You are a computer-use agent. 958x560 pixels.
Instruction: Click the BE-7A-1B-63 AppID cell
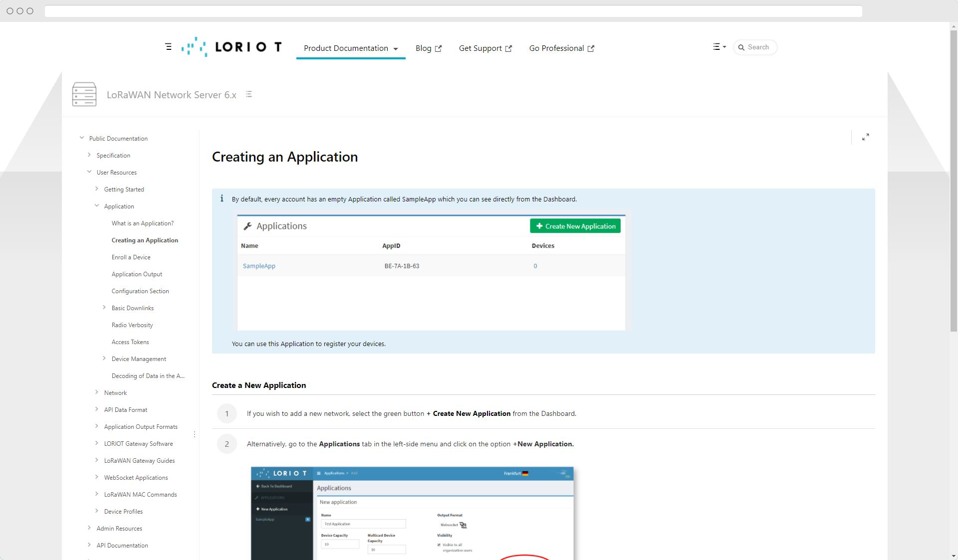[402, 266]
